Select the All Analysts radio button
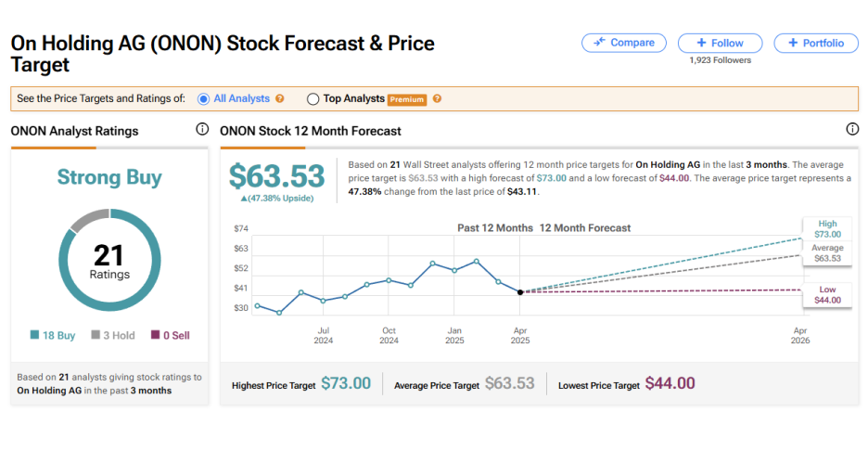Image resolution: width=868 pixels, height=451 pixels. coord(203,98)
